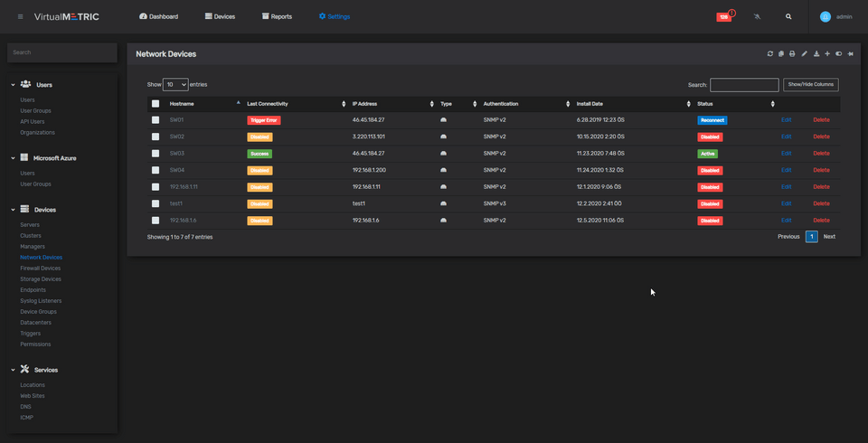The width and height of the screenshot is (868, 443).
Task: Click the Services section tools icon
Action: 24,370
